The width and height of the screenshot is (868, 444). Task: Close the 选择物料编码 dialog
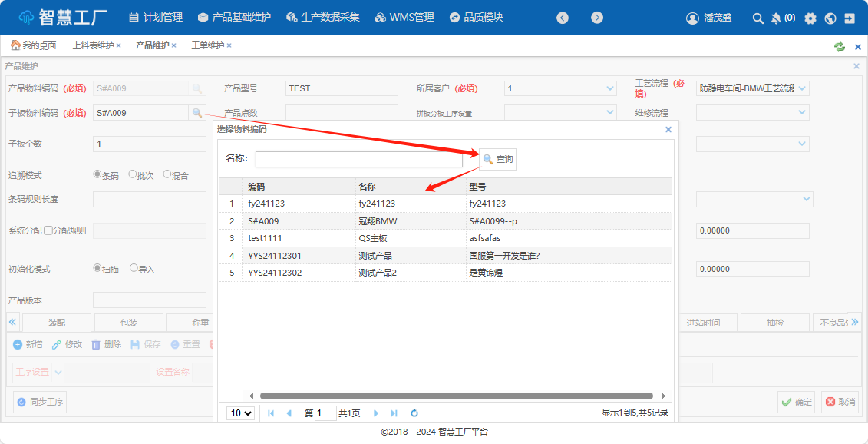click(668, 130)
